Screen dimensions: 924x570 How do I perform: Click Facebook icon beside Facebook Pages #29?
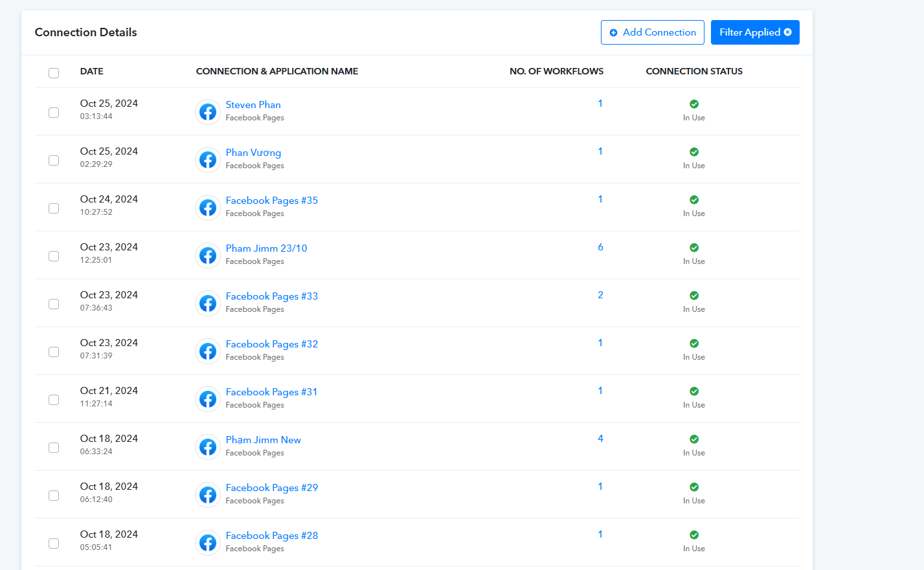tap(208, 495)
